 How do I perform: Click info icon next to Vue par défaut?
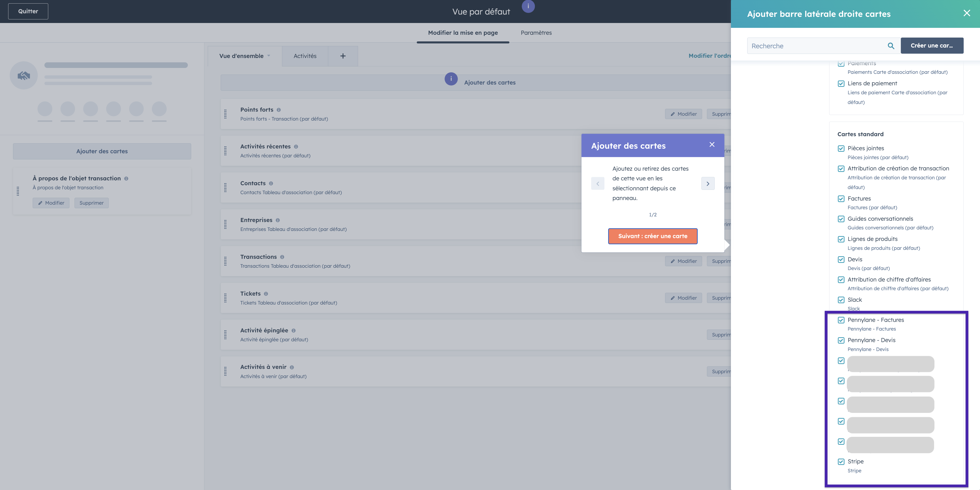click(x=528, y=6)
